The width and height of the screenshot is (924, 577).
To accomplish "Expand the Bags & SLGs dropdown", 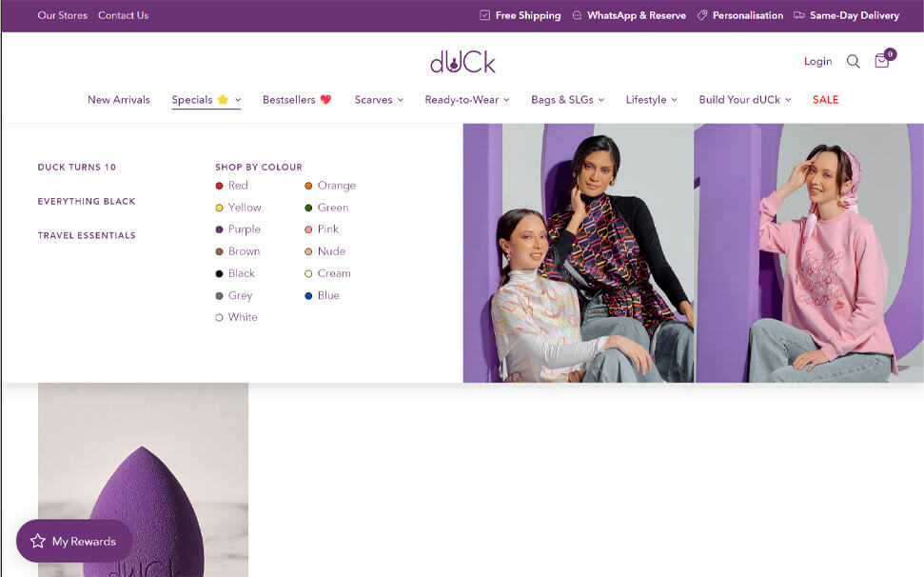I will (567, 100).
